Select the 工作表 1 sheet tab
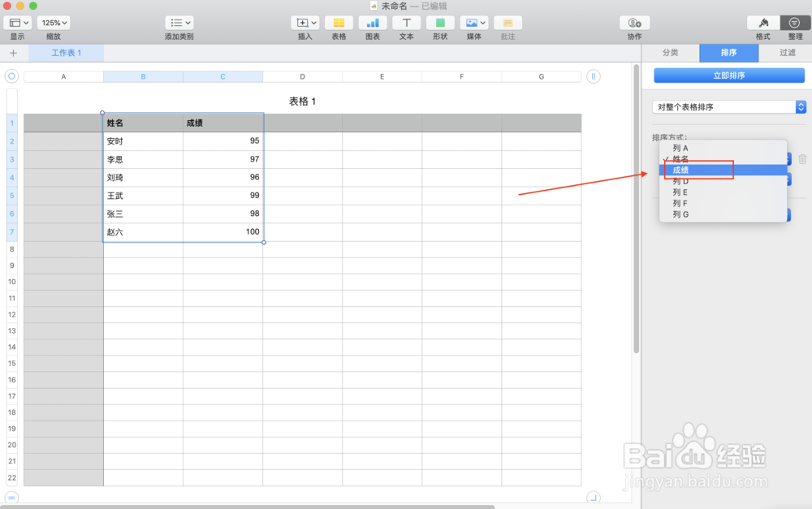The width and height of the screenshot is (812, 509). [x=67, y=53]
